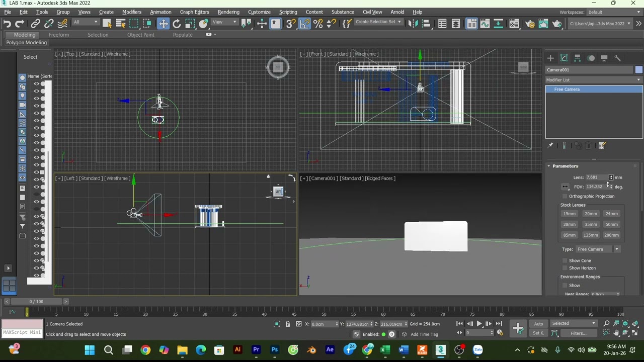Open the File menu
This screenshot has width=644, height=362.
8,12
